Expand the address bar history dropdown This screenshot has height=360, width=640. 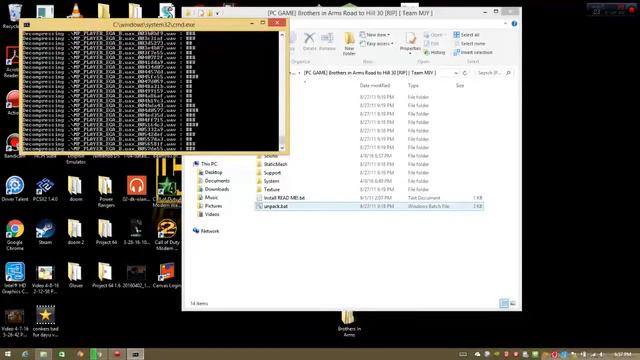point(456,73)
